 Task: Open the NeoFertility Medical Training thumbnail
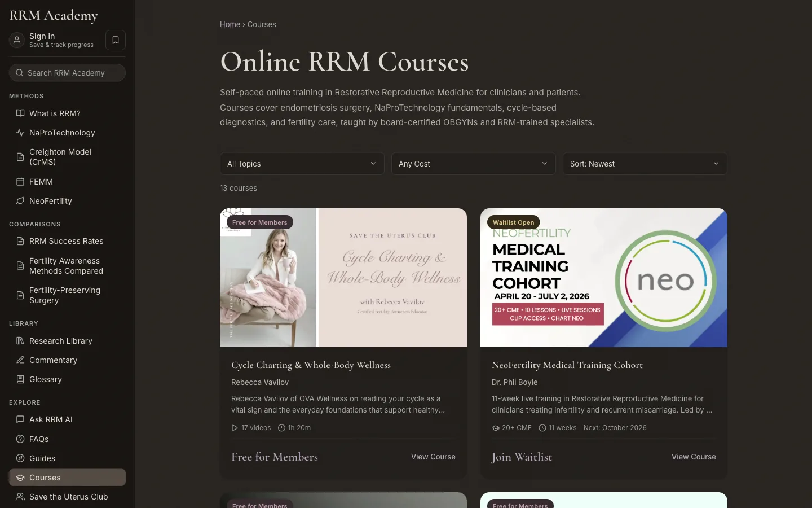click(x=604, y=278)
